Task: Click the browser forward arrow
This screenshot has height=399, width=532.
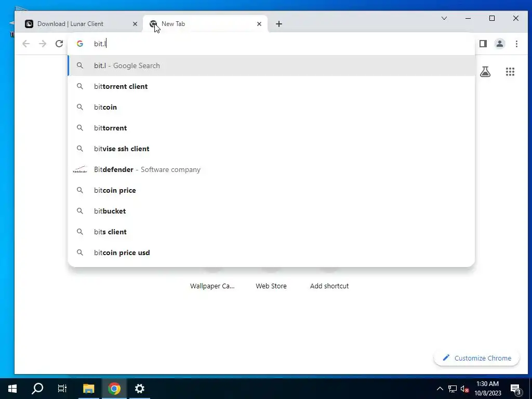Action: pyautogui.click(x=43, y=44)
